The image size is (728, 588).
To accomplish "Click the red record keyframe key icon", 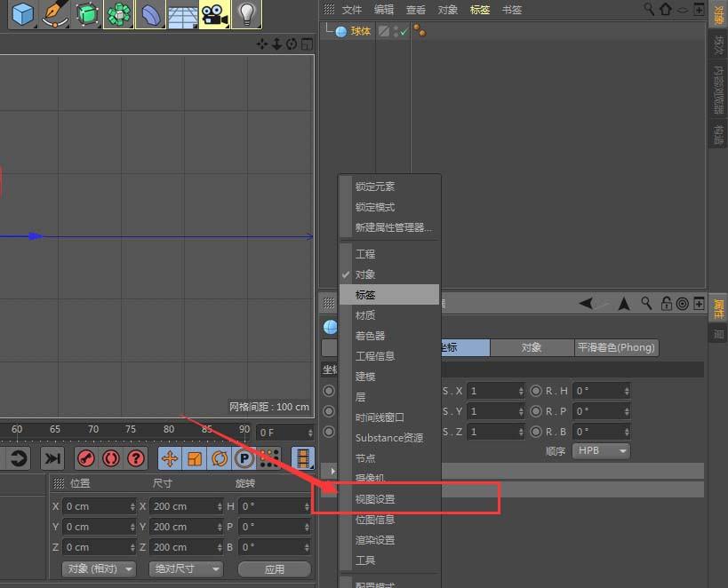I will pos(86,459).
